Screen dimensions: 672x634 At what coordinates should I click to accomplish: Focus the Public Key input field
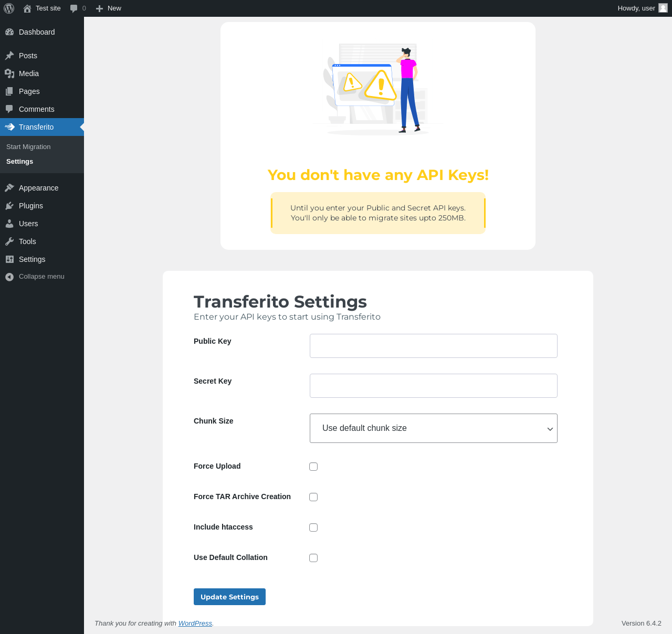(434, 346)
